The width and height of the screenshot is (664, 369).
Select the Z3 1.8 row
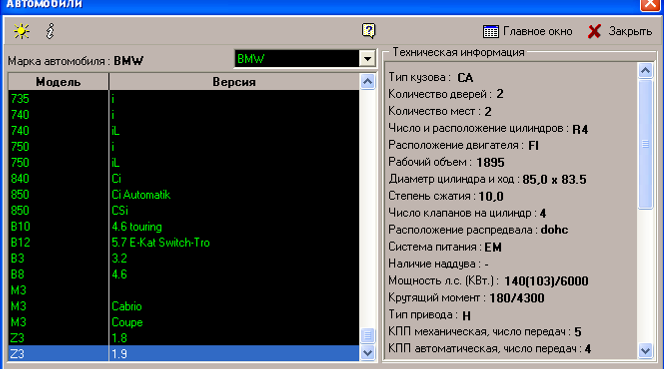point(183,338)
